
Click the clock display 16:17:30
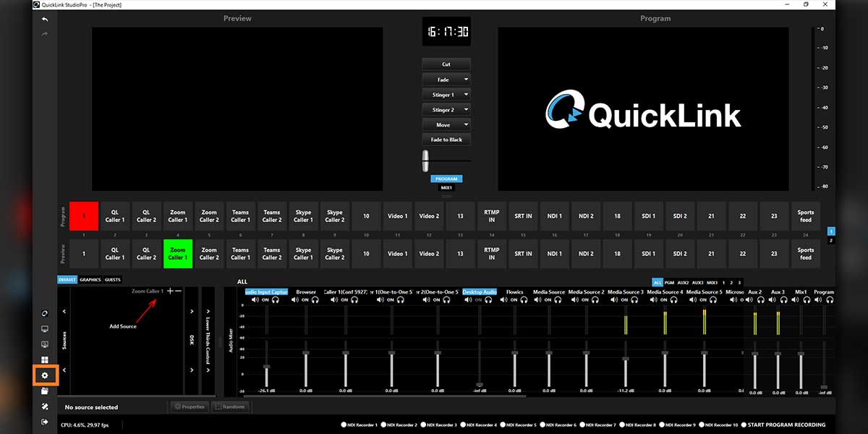446,32
